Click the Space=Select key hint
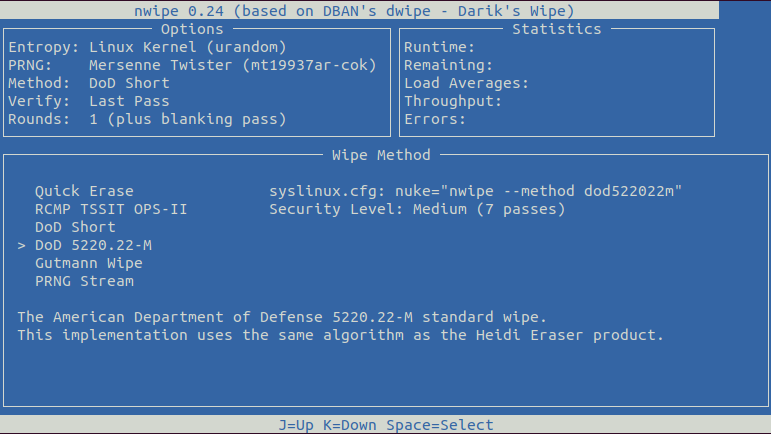The image size is (771, 434). pyautogui.click(x=444, y=425)
